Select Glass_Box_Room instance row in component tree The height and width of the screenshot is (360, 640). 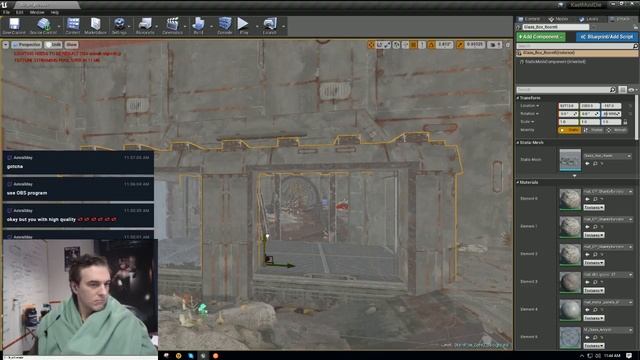[577, 53]
